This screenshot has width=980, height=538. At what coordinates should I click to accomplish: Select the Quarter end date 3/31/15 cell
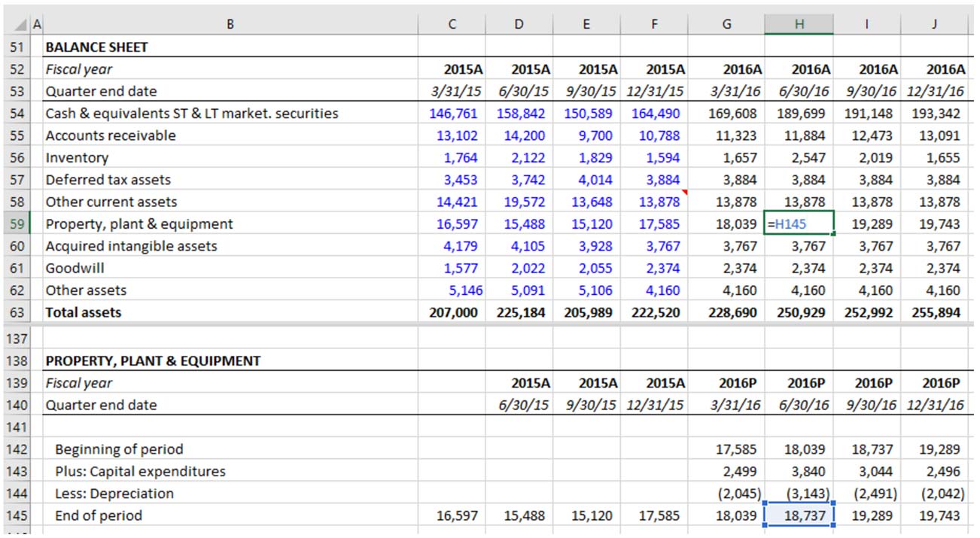click(x=452, y=91)
